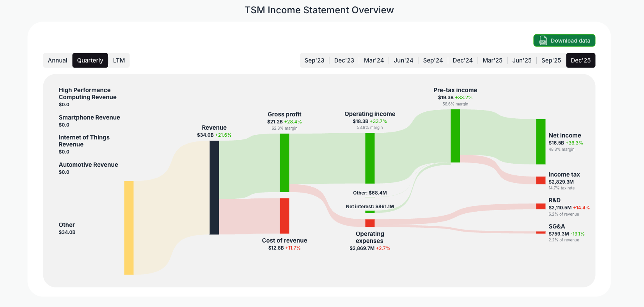Click the red Operating expenses bar
Viewport: 644px width, 307px height.
tap(370, 223)
